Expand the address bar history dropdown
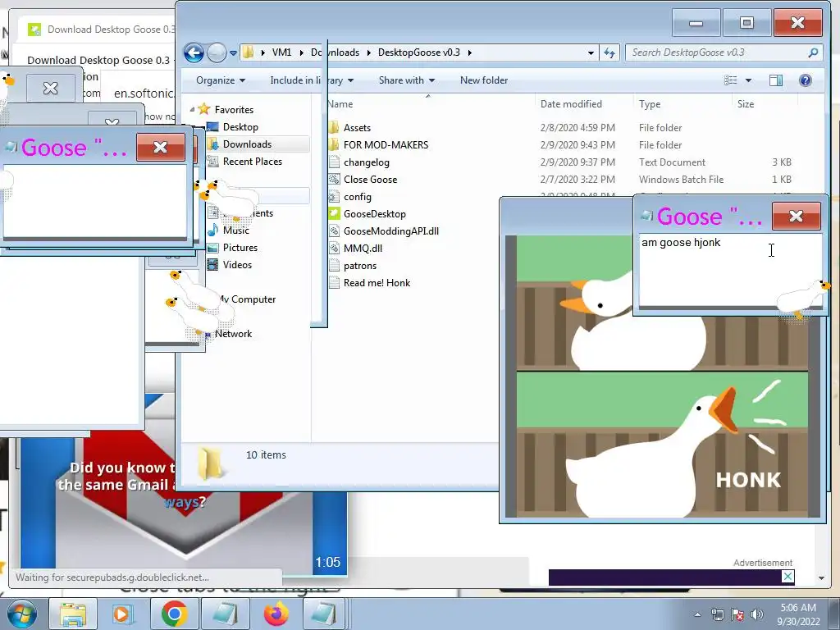The height and width of the screenshot is (630, 840). click(591, 52)
